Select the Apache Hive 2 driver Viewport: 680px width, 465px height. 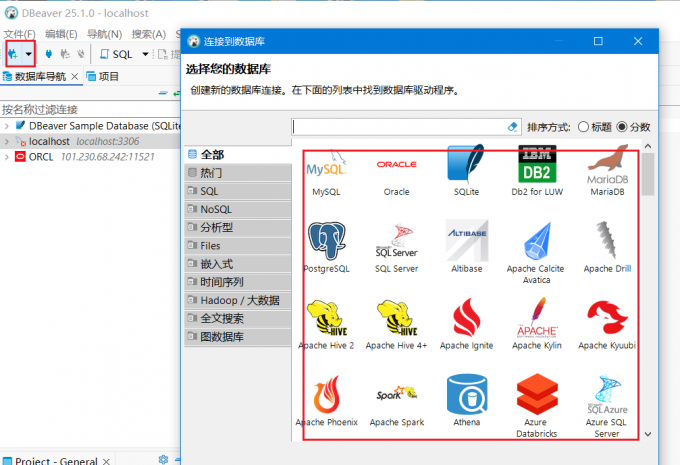click(x=326, y=324)
